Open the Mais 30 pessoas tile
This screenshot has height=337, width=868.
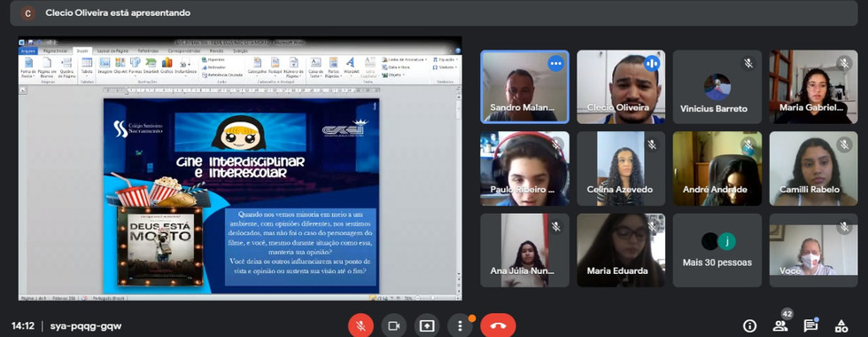pyautogui.click(x=717, y=250)
